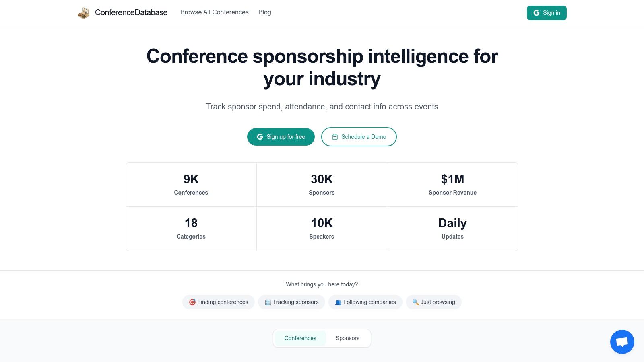644x362 pixels.
Task: Select the Following companies option
Action: click(x=365, y=302)
